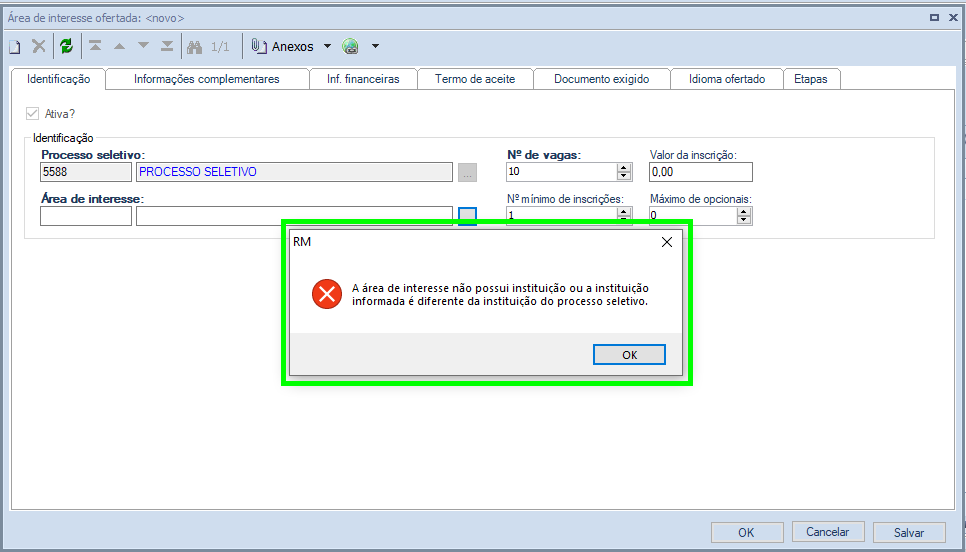Click Nº mínimo de inscrições field
966x552 pixels.
[561, 213]
